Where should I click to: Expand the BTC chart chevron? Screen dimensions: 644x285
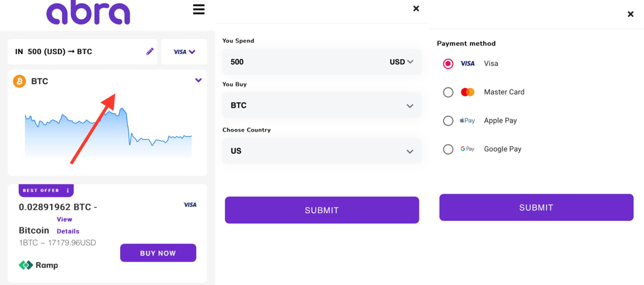(198, 81)
